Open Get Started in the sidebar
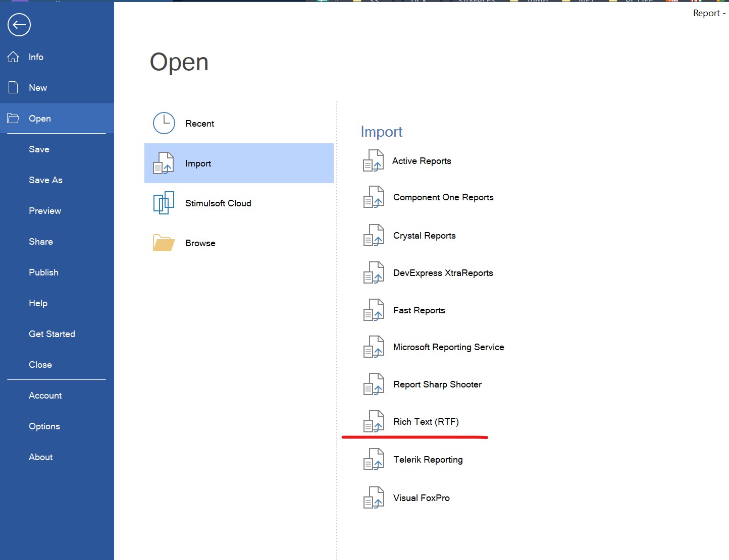The height and width of the screenshot is (560, 729). pyautogui.click(x=52, y=334)
